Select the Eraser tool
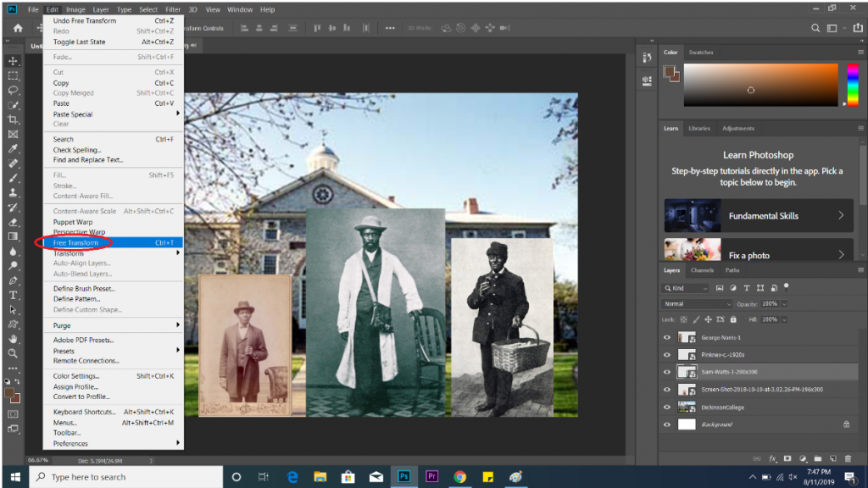The width and height of the screenshot is (868, 488). tap(13, 223)
